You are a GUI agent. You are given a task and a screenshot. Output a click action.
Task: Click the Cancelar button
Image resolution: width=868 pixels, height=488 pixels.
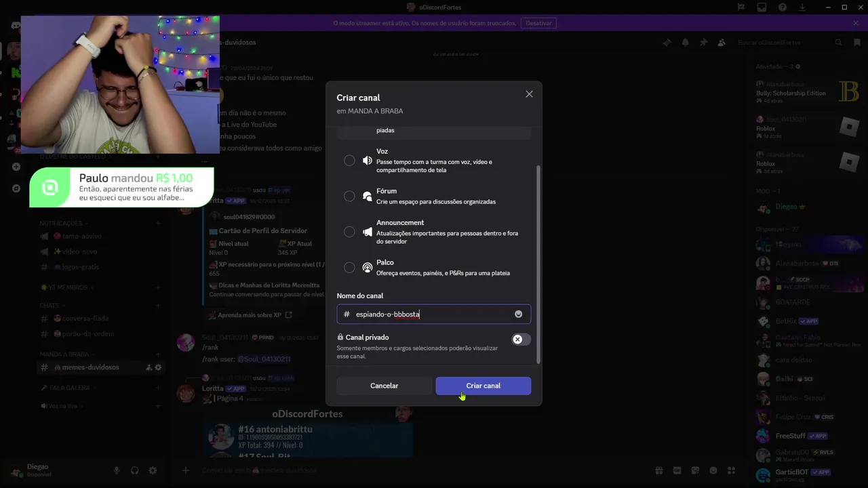click(384, 386)
